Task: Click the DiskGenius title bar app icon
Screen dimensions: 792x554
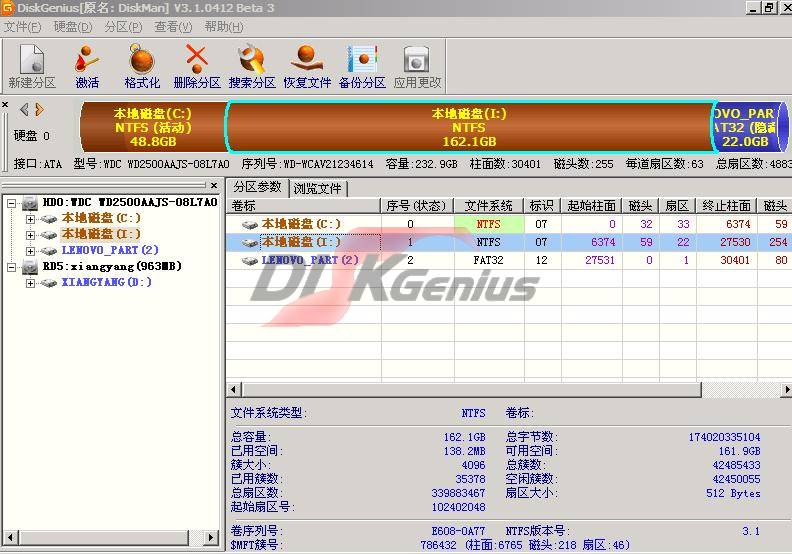Action: [x=7, y=8]
